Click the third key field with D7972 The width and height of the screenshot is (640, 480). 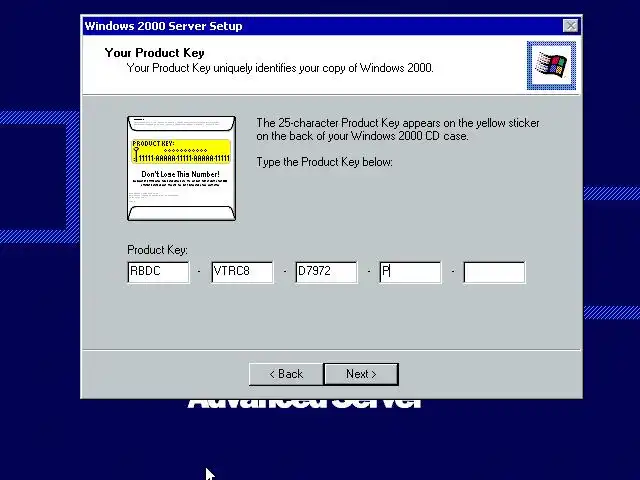click(327, 272)
